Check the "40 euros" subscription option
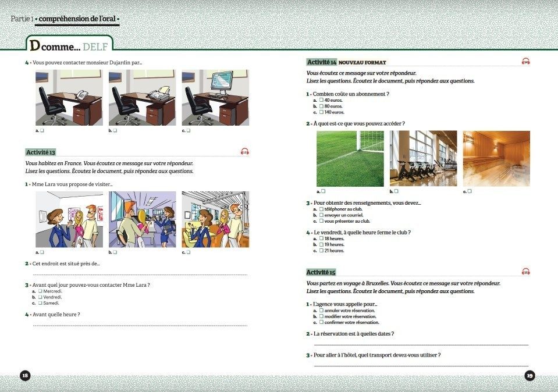Viewport: 558px width, 392px height. (321, 100)
